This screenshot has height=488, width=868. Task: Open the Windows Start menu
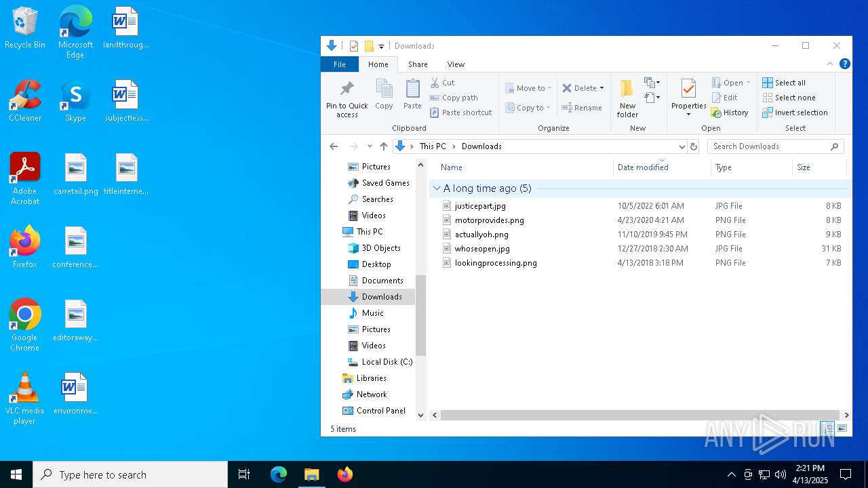pos(16,474)
